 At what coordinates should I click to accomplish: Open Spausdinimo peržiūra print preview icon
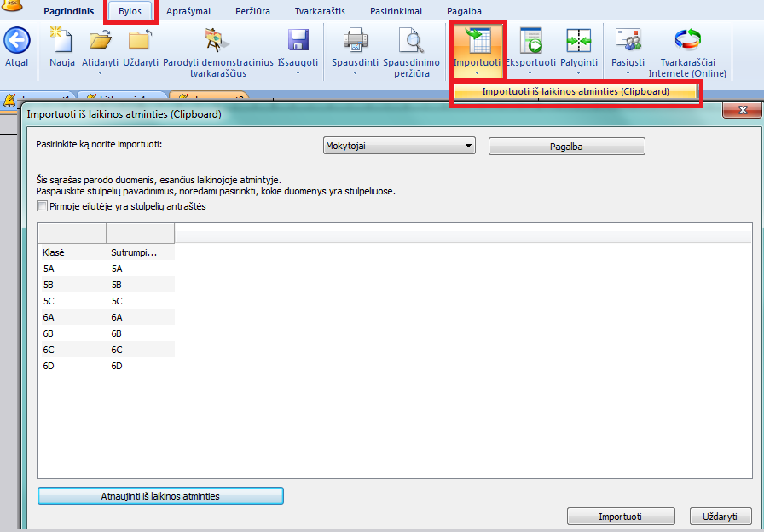411,41
